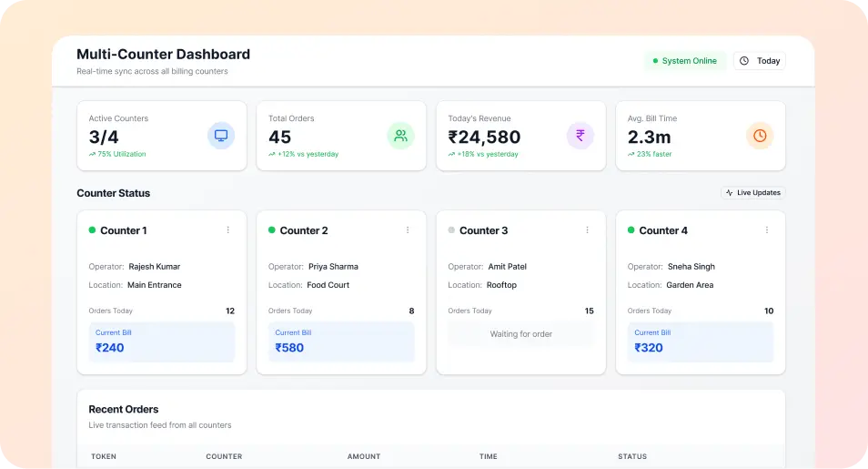Image resolution: width=868 pixels, height=469 pixels.
Task: Click the rupee icon in Today's Revenue
Action: 580,136
